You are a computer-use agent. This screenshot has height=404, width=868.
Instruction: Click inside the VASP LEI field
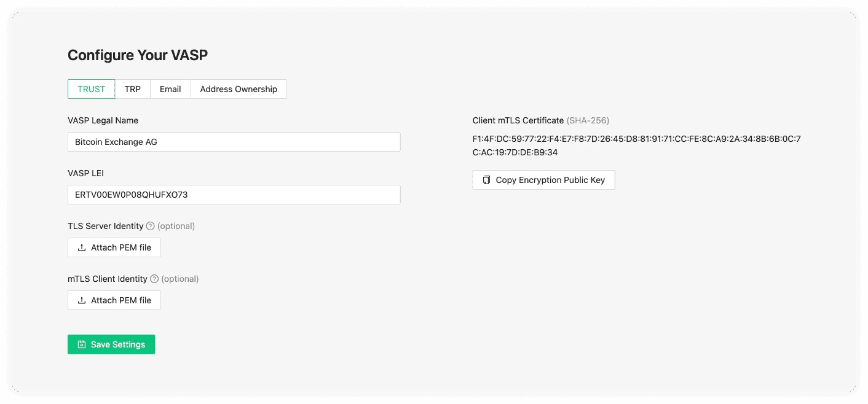click(x=234, y=194)
